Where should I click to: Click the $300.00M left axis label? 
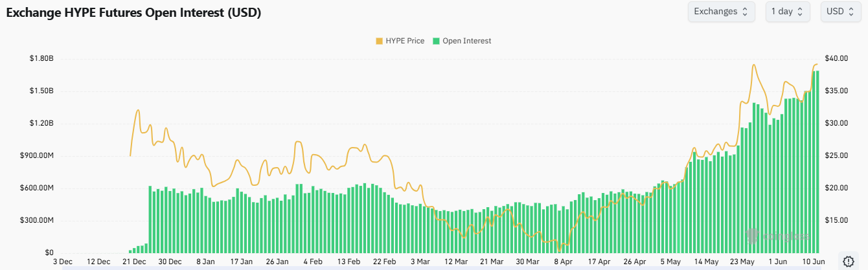(x=38, y=220)
